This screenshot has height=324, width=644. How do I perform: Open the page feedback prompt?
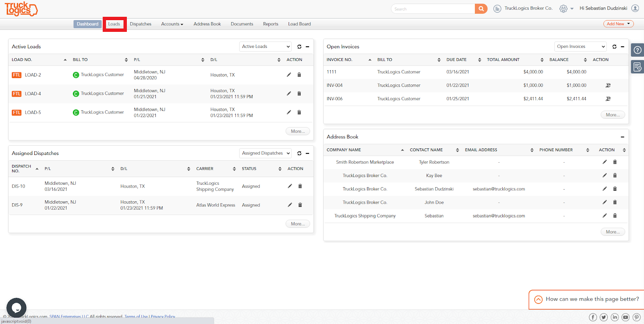tap(586, 299)
